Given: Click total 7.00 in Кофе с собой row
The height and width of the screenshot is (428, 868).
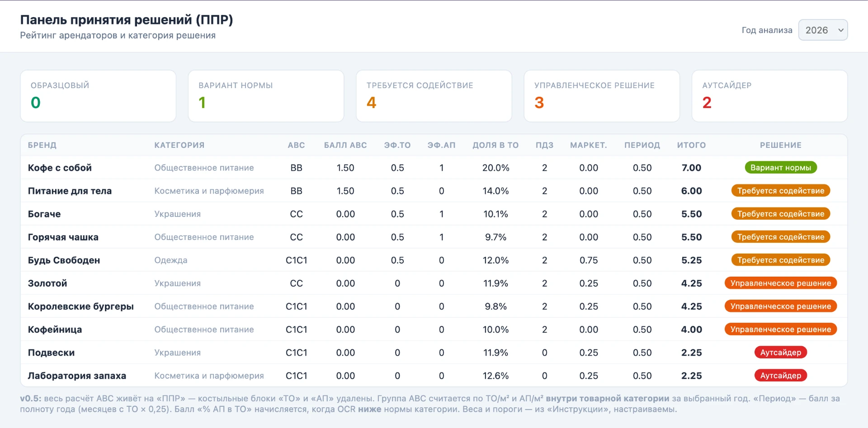Looking at the screenshot, I should point(691,168).
